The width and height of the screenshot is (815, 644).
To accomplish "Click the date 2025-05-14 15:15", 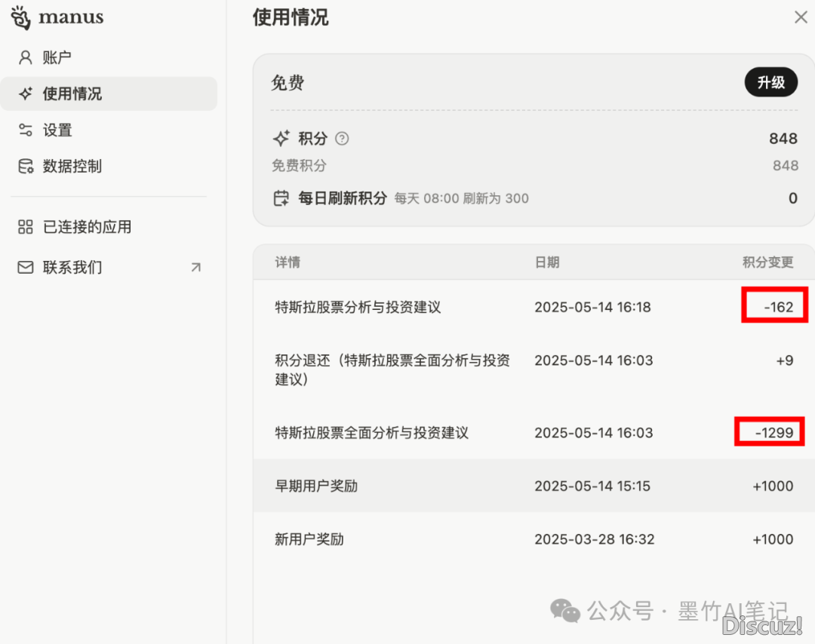I will click(592, 486).
